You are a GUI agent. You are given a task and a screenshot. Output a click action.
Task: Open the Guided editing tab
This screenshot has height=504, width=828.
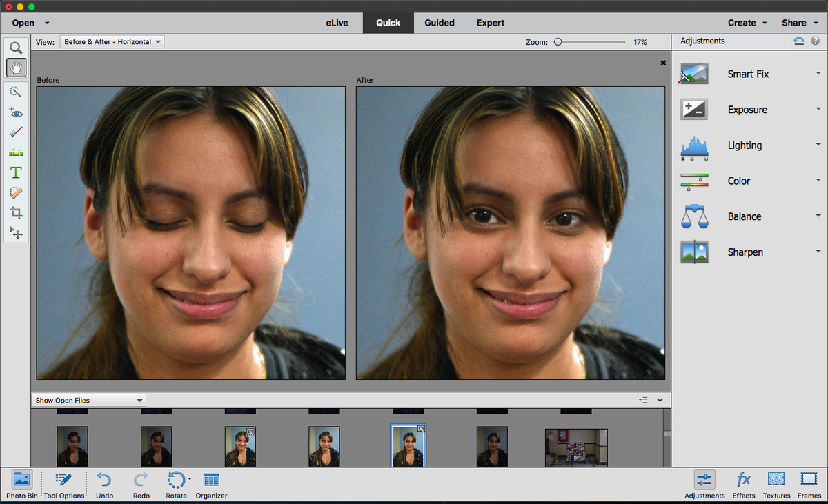439,22
